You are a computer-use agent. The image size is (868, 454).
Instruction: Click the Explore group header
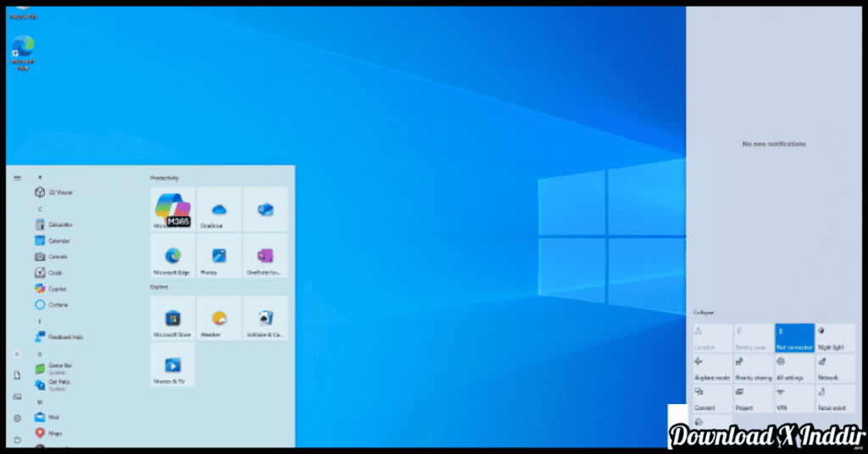coord(159,287)
